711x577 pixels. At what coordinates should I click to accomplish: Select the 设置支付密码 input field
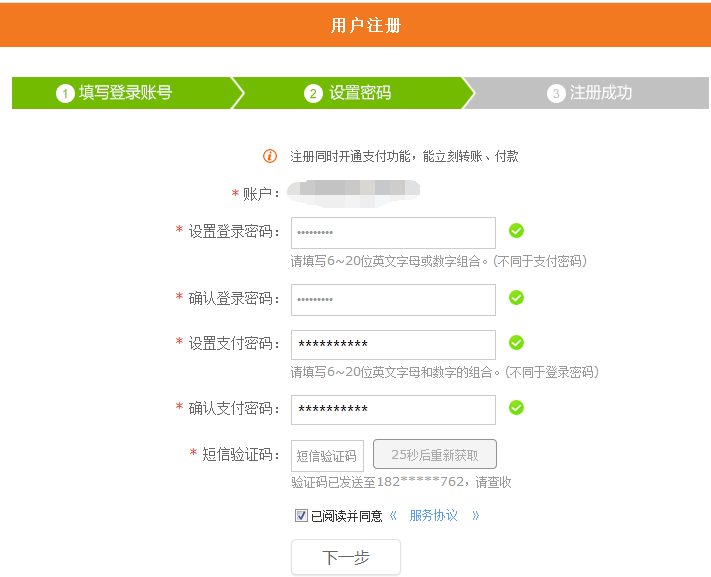tap(393, 344)
